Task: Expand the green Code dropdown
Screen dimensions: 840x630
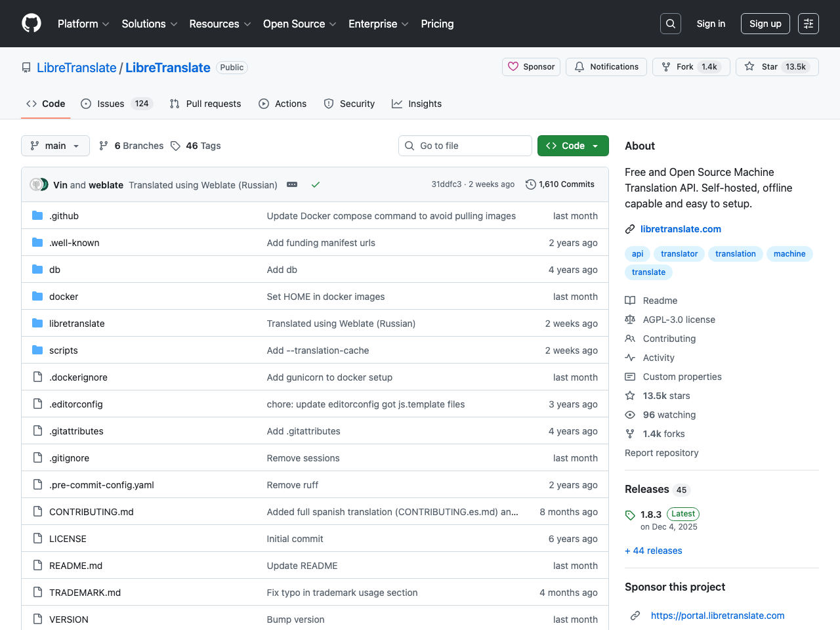Action: coord(573,146)
